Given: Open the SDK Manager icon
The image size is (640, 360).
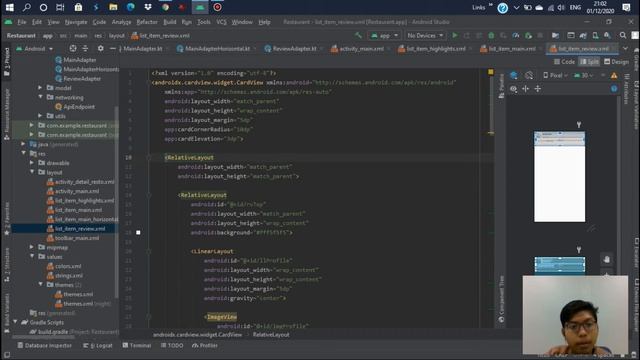Looking at the screenshot, I should tap(608, 36).
